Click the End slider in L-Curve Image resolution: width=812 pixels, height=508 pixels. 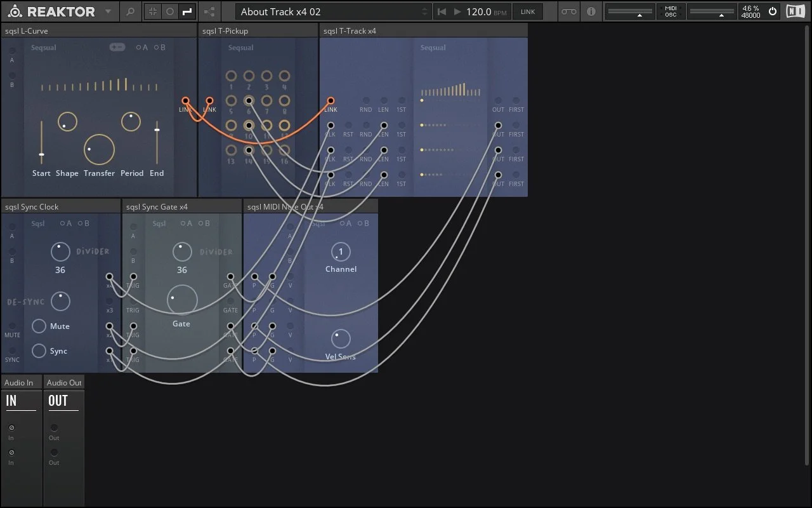157,143
